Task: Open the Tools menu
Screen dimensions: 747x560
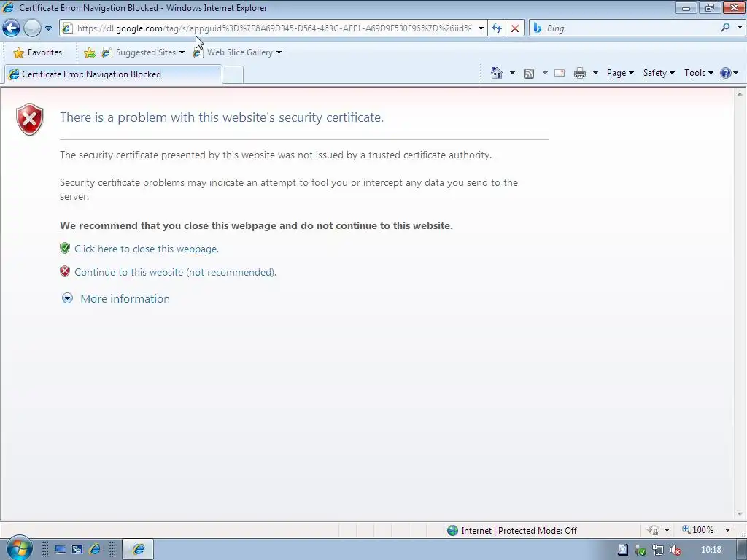Action: click(698, 73)
